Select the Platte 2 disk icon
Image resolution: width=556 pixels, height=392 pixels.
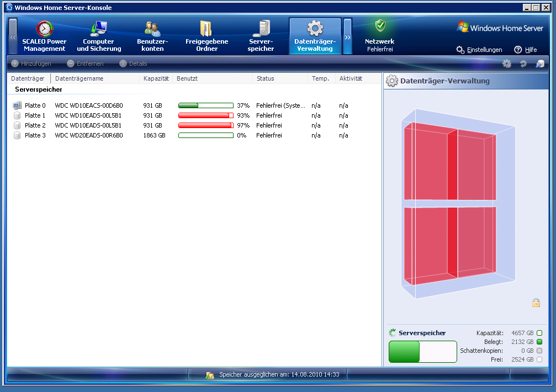click(x=17, y=125)
